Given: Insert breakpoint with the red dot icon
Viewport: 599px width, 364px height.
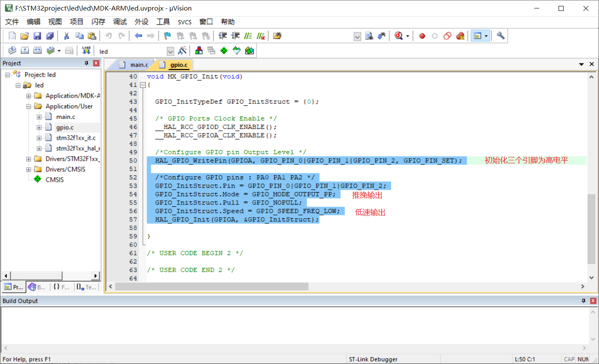Looking at the screenshot, I should tap(422, 36).
